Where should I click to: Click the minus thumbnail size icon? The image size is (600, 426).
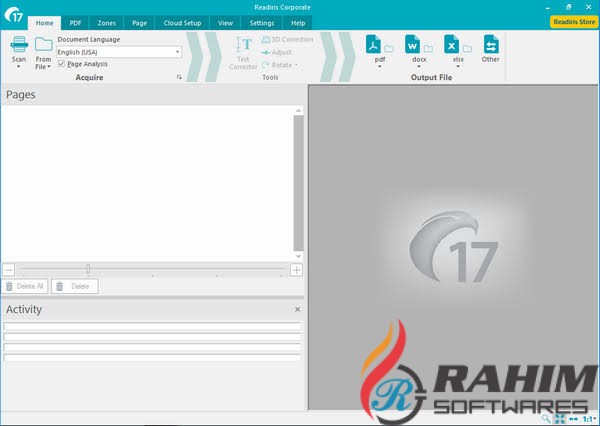click(x=8, y=270)
